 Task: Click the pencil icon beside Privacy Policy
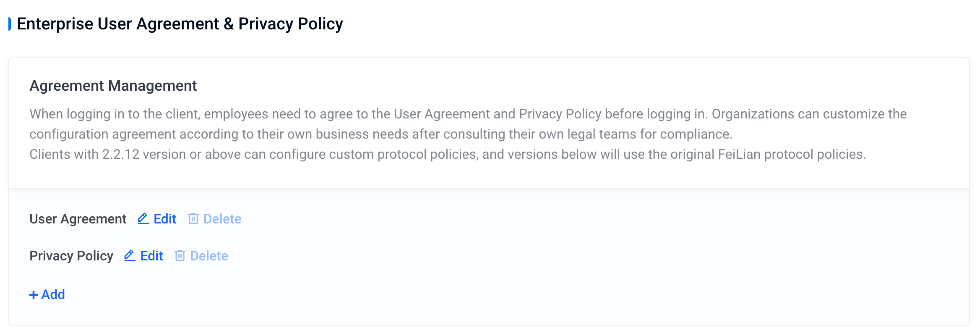click(130, 255)
